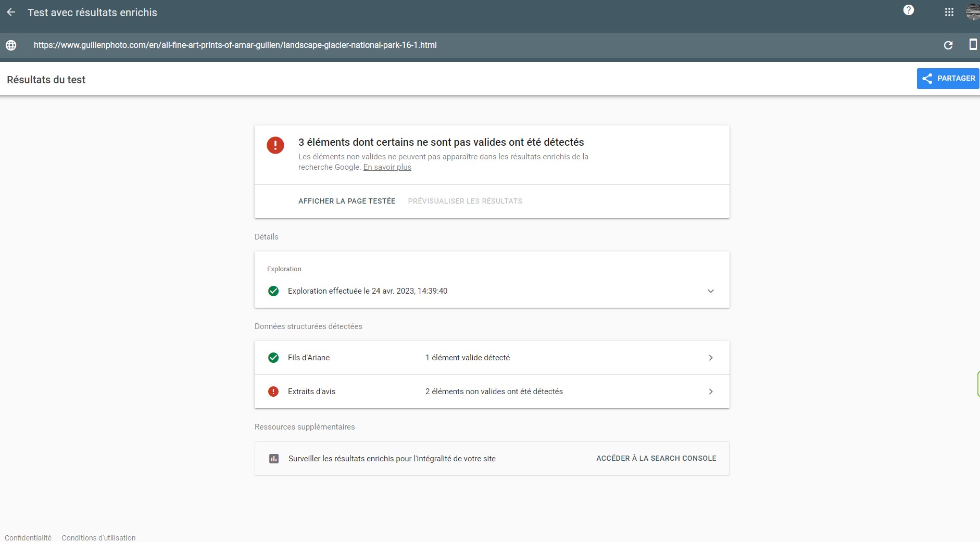Click the back arrow icon
The image size is (980, 542).
(11, 12)
